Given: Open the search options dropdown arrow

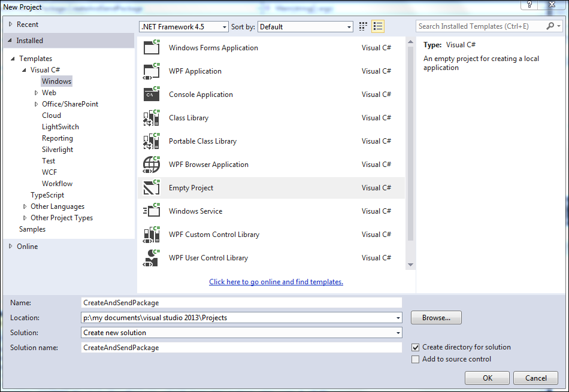Looking at the screenshot, I should click(559, 26).
